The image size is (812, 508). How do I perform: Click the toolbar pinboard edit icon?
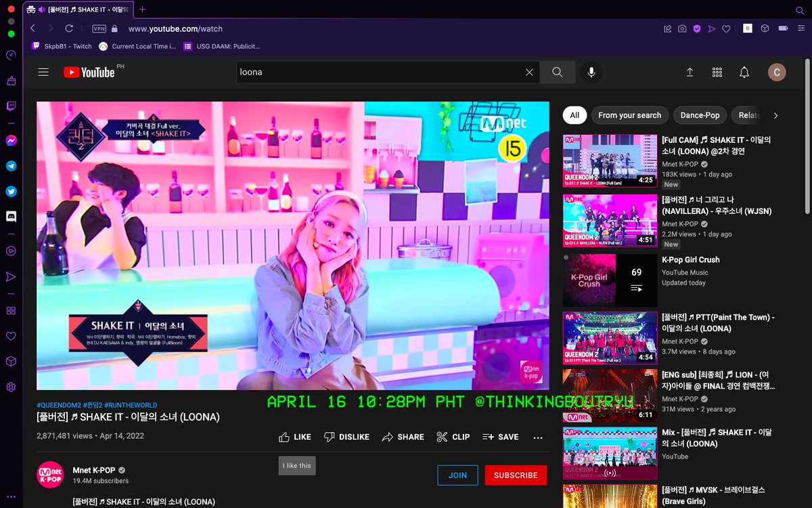[668, 28]
